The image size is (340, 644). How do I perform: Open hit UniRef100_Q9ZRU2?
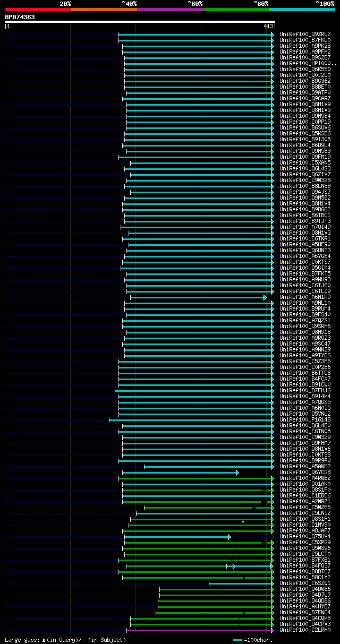305,34
